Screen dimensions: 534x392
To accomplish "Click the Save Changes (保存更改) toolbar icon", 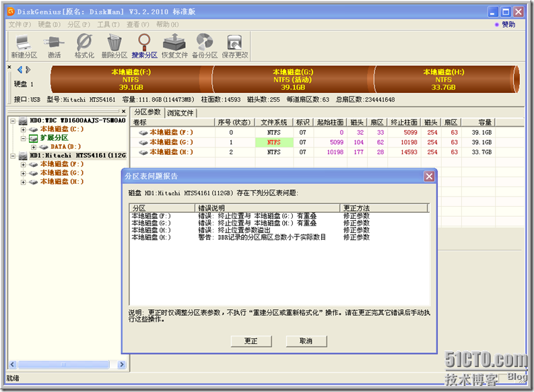I will coord(234,46).
